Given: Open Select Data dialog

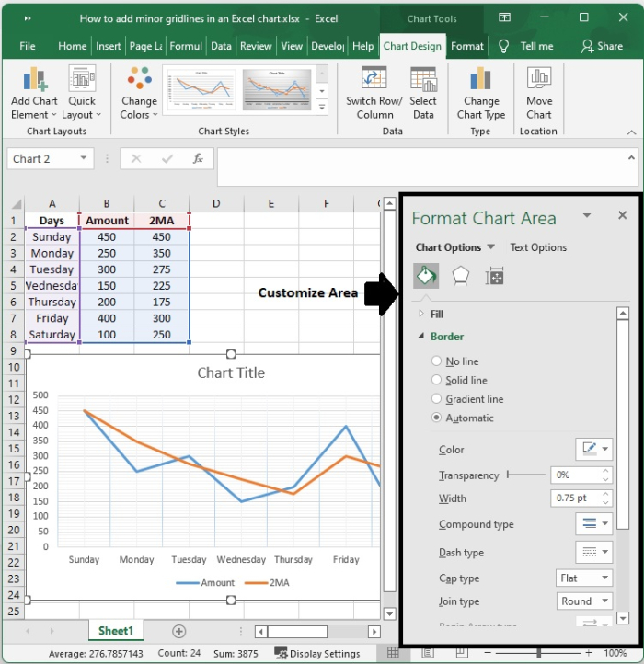Looking at the screenshot, I should tap(423, 94).
